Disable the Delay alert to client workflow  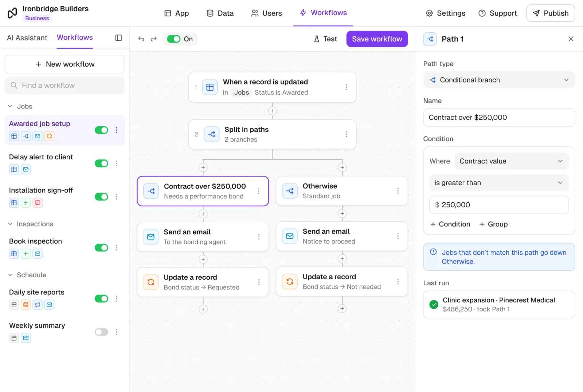(101, 163)
